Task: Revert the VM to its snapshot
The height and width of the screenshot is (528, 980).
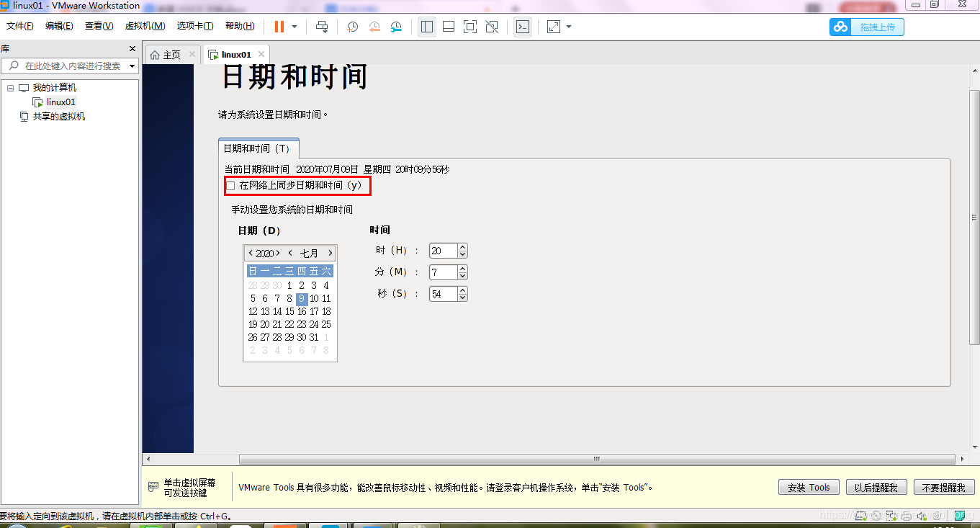Action: [374, 27]
